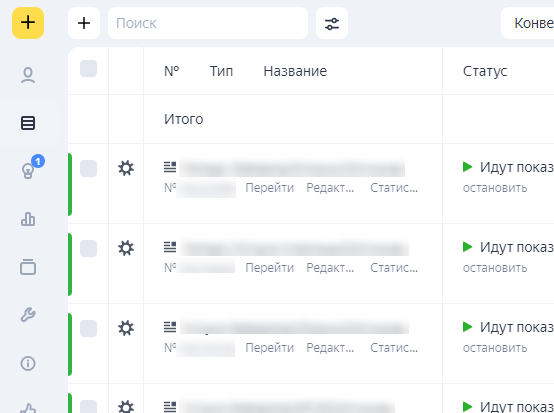Viewport: 554px width, 413px height.
Task: Toggle the select-all checkbox in table header
Action: pos(88,69)
